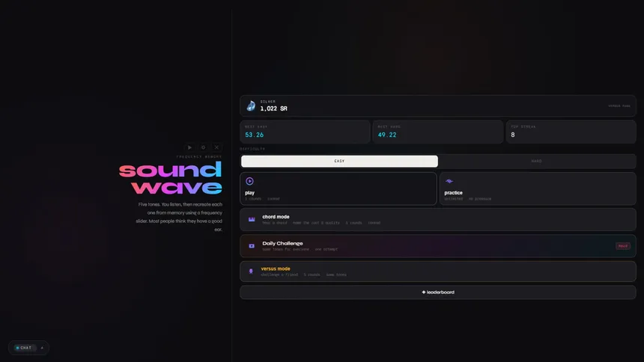The height and width of the screenshot is (362, 644).
Task: Click the Versus Rank label in rank bar
Action: tap(619, 106)
